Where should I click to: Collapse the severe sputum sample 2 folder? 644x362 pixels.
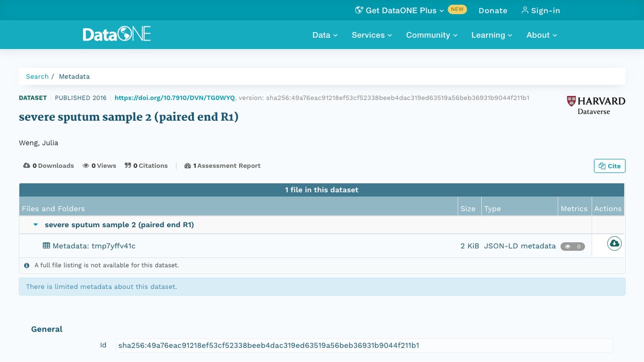(x=36, y=225)
